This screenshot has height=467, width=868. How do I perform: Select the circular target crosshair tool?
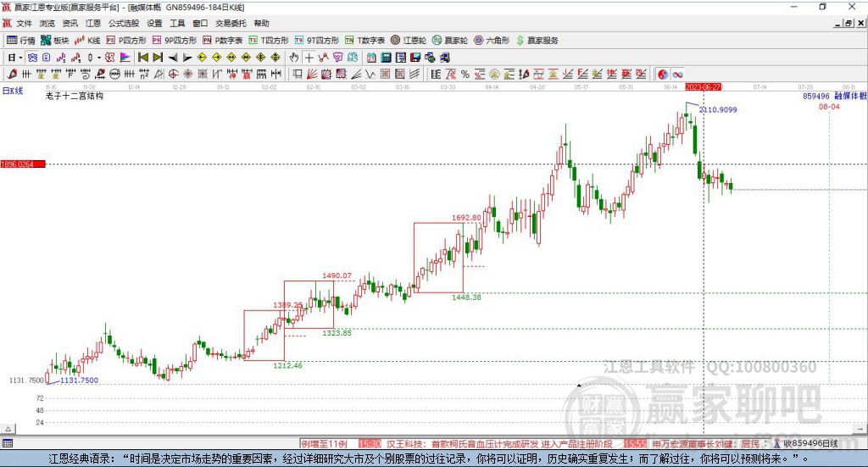(x=173, y=74)
